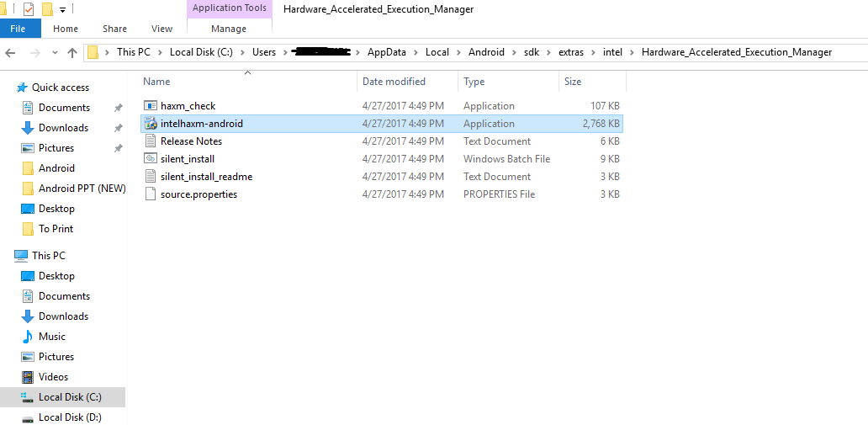
Task: Expand chevron after AppData breadcrumb
Action: coord(415,53)
